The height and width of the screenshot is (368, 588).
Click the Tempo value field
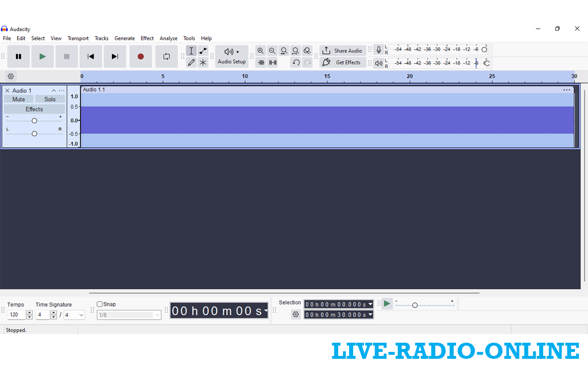[x=17, y=315]
